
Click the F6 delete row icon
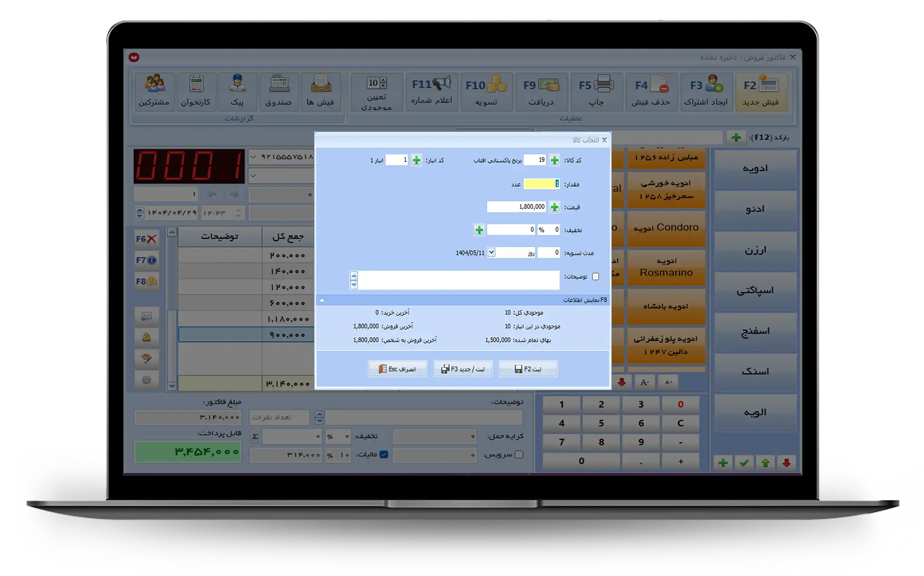tap(146, 239)
